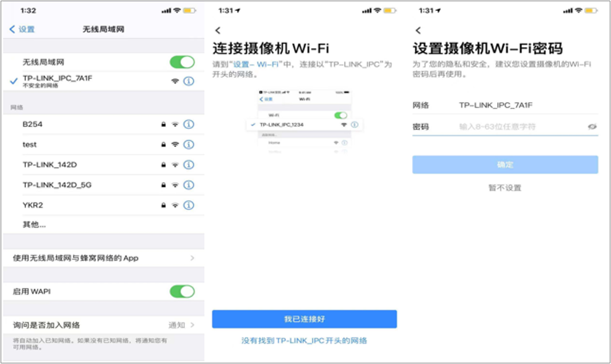Go back from 设置摄像机Wi-Fi密码 screen
611x364 pixels.
pos(418,30)
